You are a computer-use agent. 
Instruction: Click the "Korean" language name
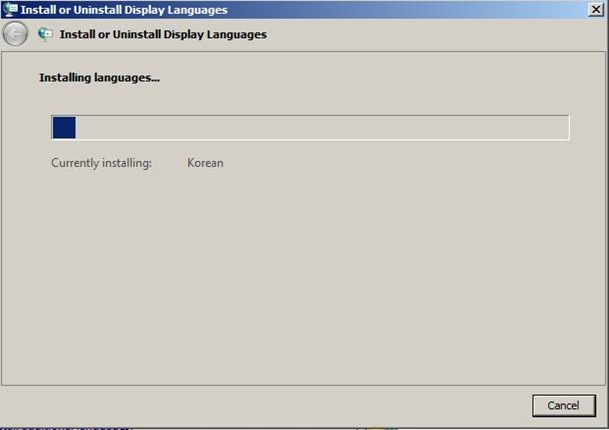click(205, 163)
